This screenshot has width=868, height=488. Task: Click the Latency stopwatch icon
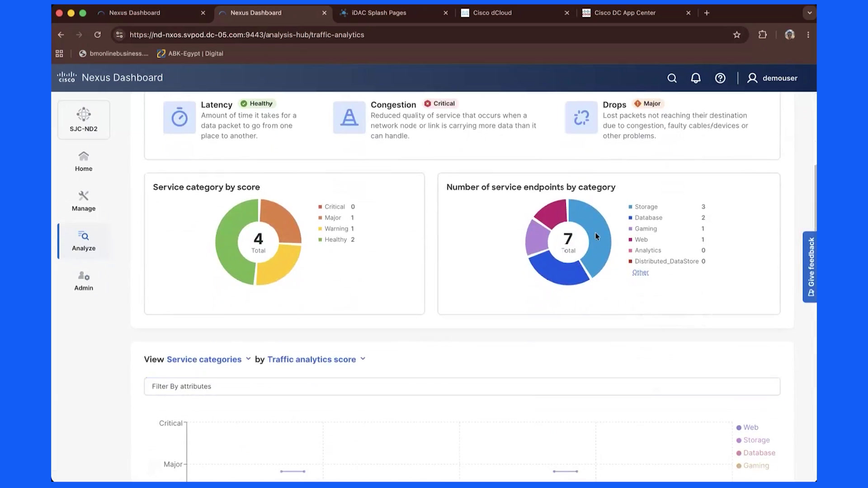(x=179, y=117)
